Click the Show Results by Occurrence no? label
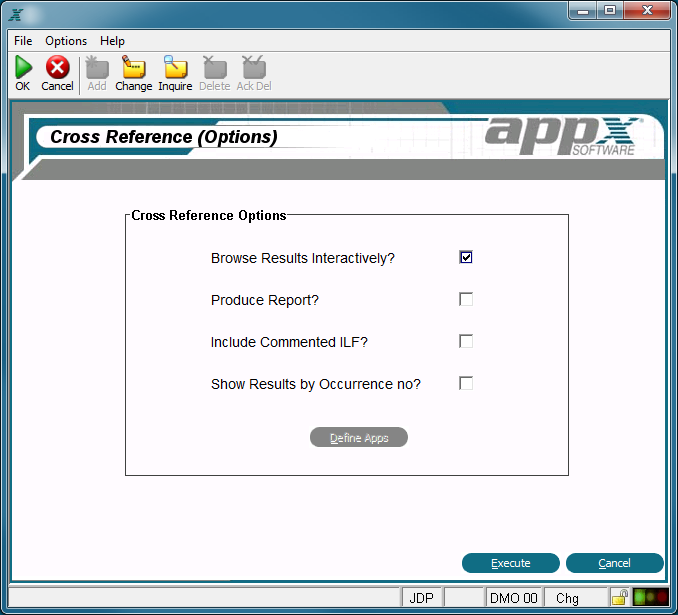This screenshot has width=678, height=615. 316,384
